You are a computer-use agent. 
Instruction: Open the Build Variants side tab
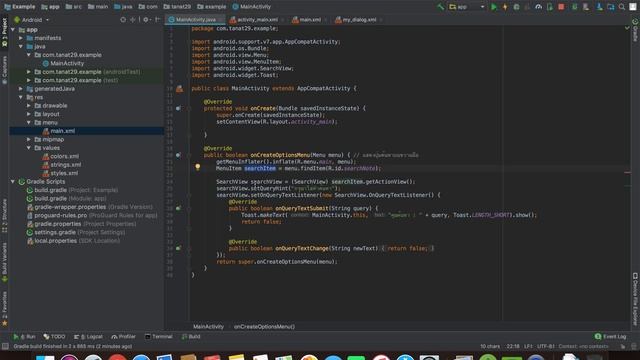point(4,262)
